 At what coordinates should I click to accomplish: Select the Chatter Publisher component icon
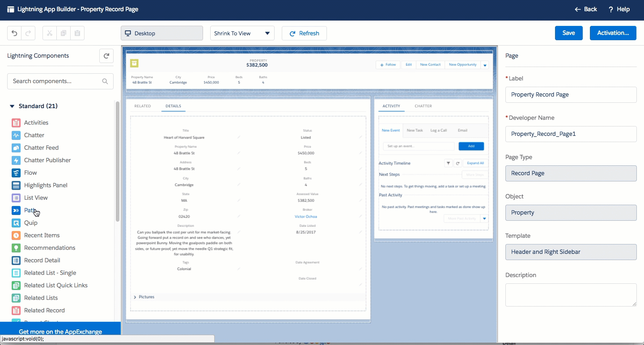coord(16,160)
